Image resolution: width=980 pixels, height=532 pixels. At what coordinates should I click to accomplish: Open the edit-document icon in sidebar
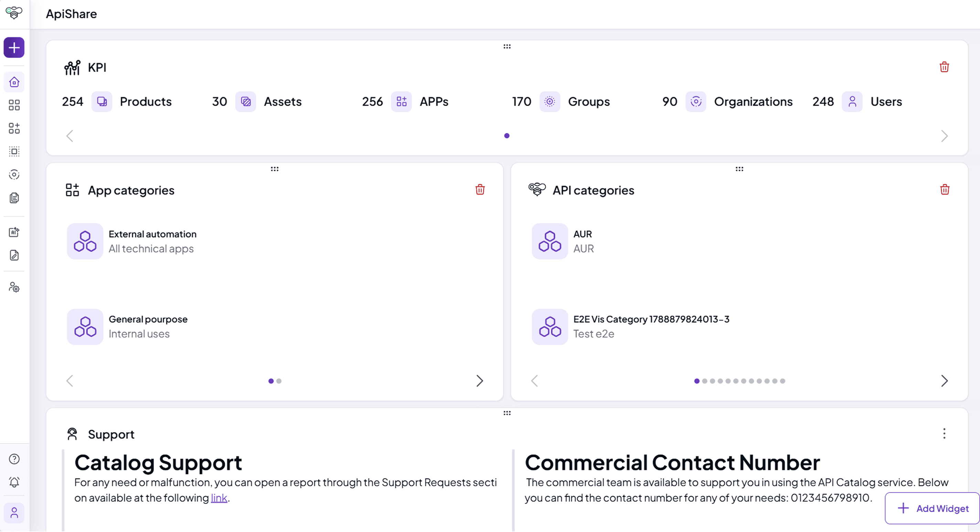pos(14,255)
